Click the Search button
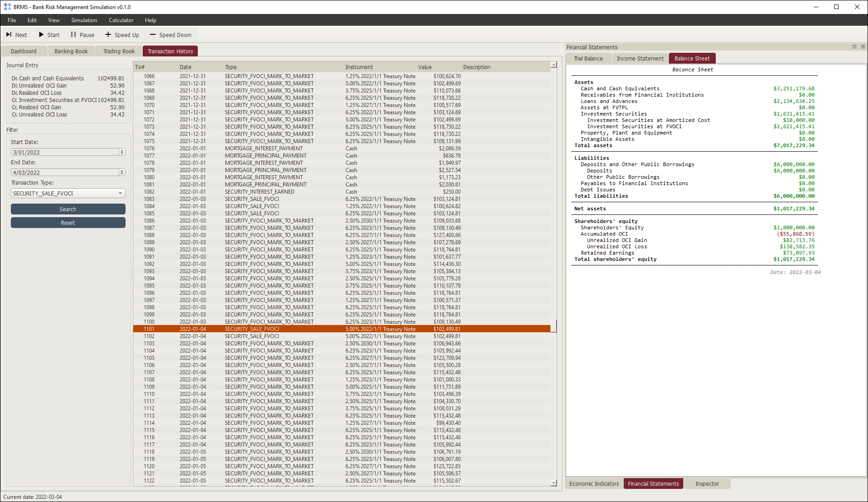The width and height of the screenshot is (868, 502). point(68,209)
